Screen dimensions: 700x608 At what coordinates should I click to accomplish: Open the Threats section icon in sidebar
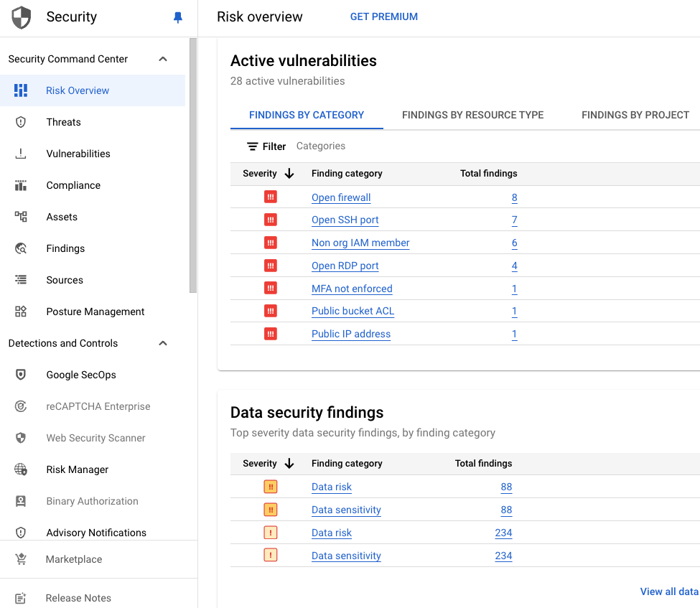[22, 122]
